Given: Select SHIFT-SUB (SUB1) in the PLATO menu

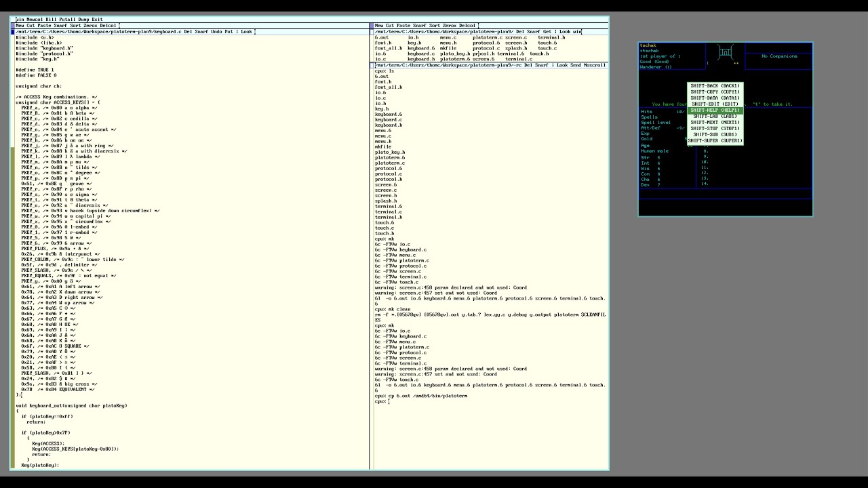Looking at the screenshot, I should tap(715, 135).
